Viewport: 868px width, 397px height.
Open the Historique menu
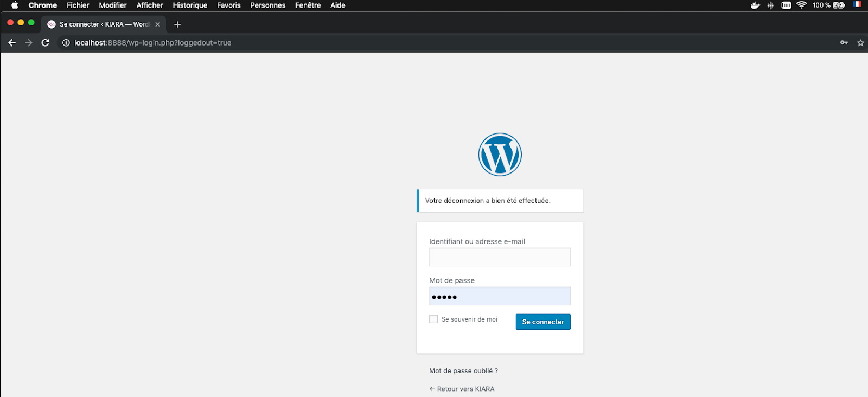[x=190, y=5]
